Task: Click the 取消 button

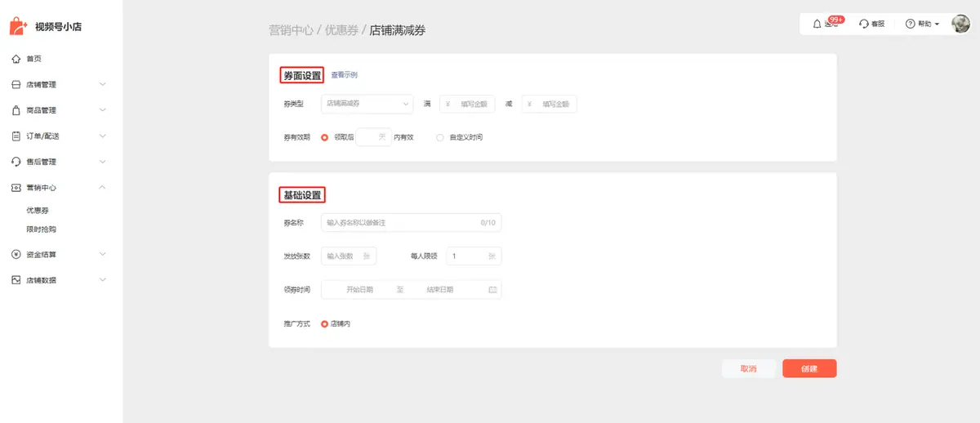Action: pyautogui.click(x=749, y=369)
